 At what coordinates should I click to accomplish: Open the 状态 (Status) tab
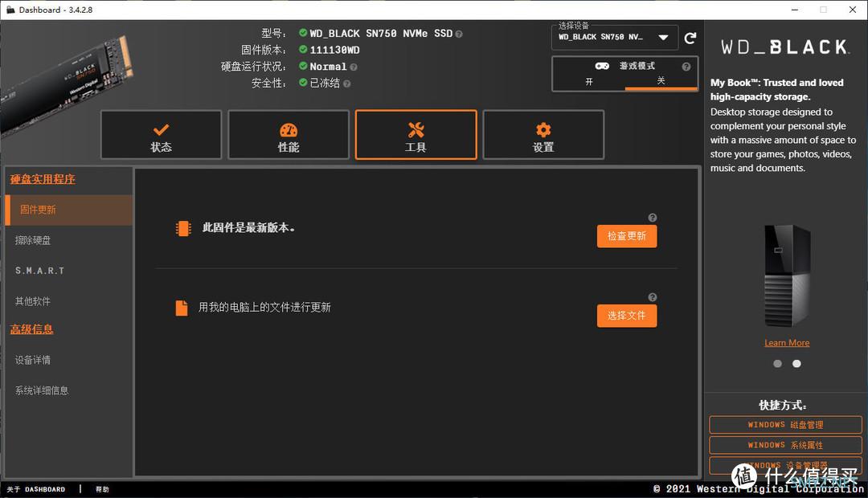(x=161, y=135)
